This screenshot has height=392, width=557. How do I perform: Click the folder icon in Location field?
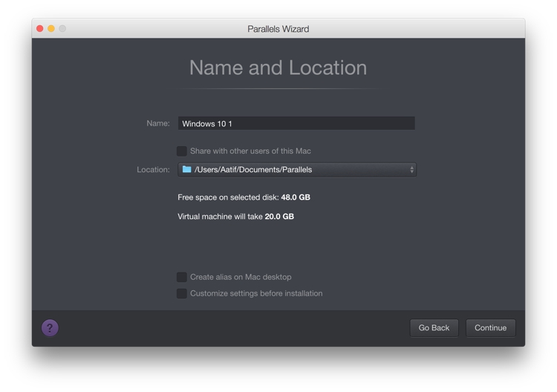(x=187, y=169)
